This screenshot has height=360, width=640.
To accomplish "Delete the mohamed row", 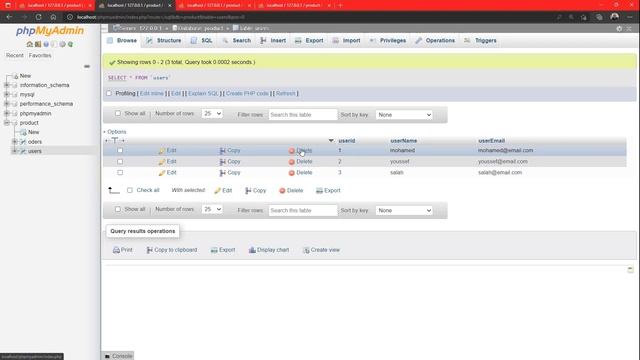I will (x=300, y=151).
